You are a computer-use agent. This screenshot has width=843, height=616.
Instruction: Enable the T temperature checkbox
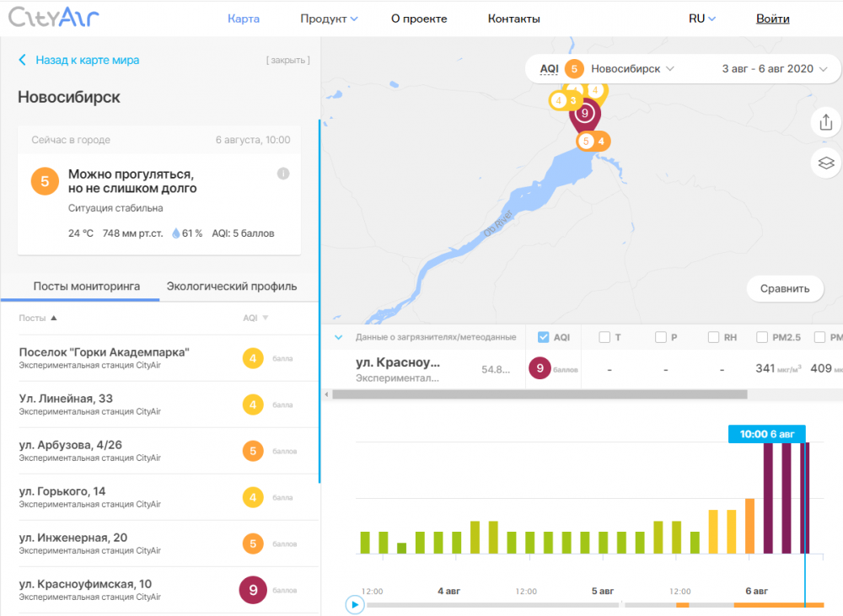coord(604,337)
